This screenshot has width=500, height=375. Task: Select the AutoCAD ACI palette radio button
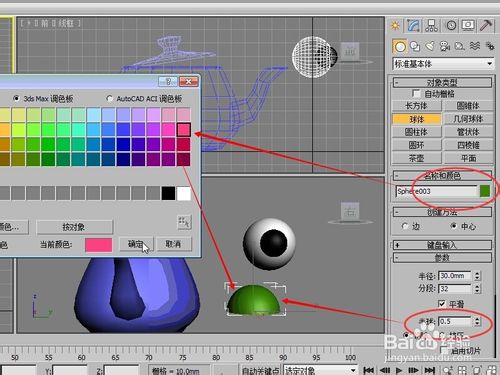109,98
